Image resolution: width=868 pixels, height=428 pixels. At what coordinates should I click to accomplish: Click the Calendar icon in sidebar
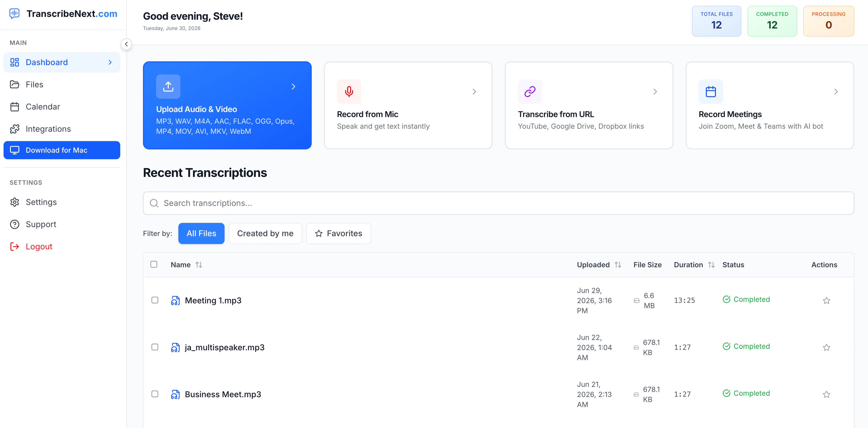coord(14,107)
